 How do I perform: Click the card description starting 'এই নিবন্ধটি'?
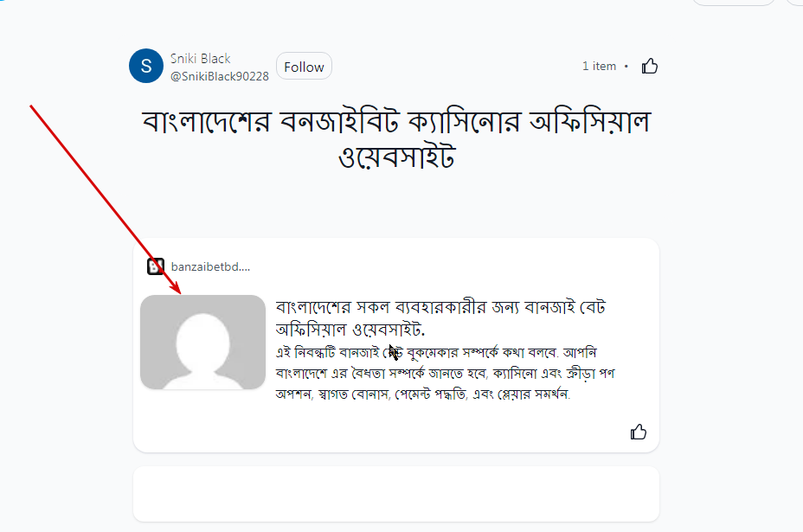point(445,374)
